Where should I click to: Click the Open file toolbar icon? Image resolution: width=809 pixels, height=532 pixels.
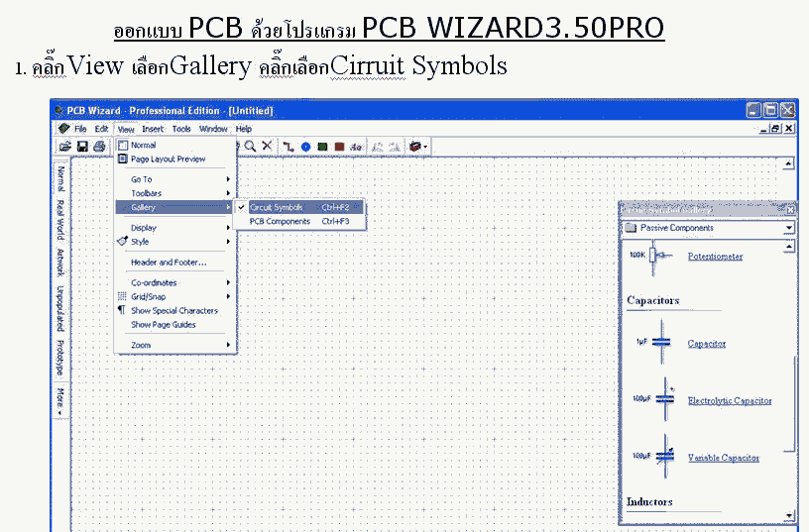[65, 147]
